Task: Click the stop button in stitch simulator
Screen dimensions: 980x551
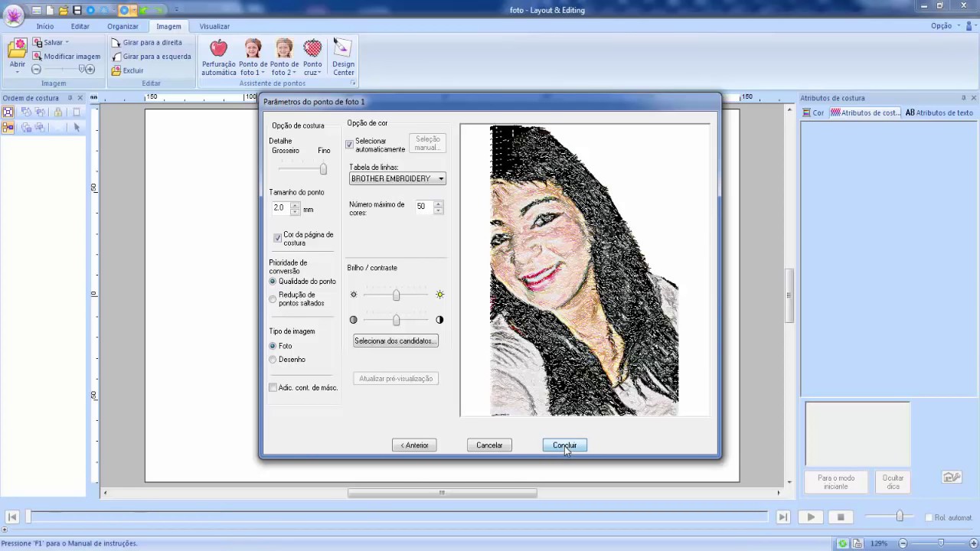Action: [840, 517]
